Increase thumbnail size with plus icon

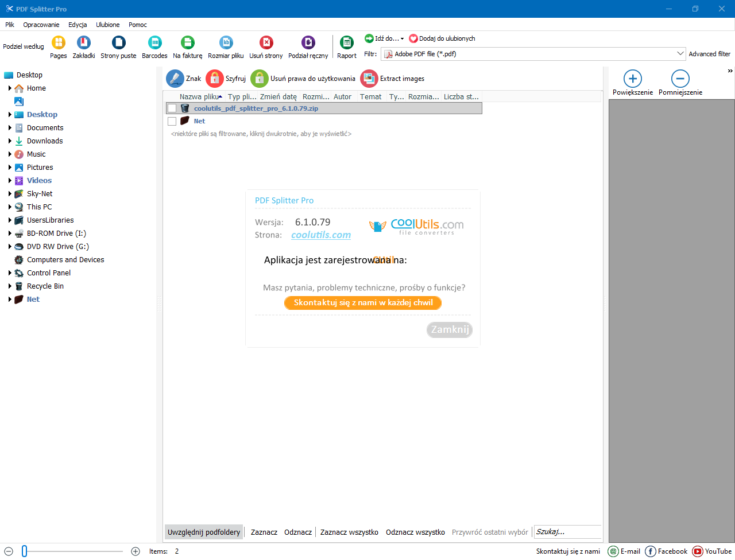(x=136, y=551)
